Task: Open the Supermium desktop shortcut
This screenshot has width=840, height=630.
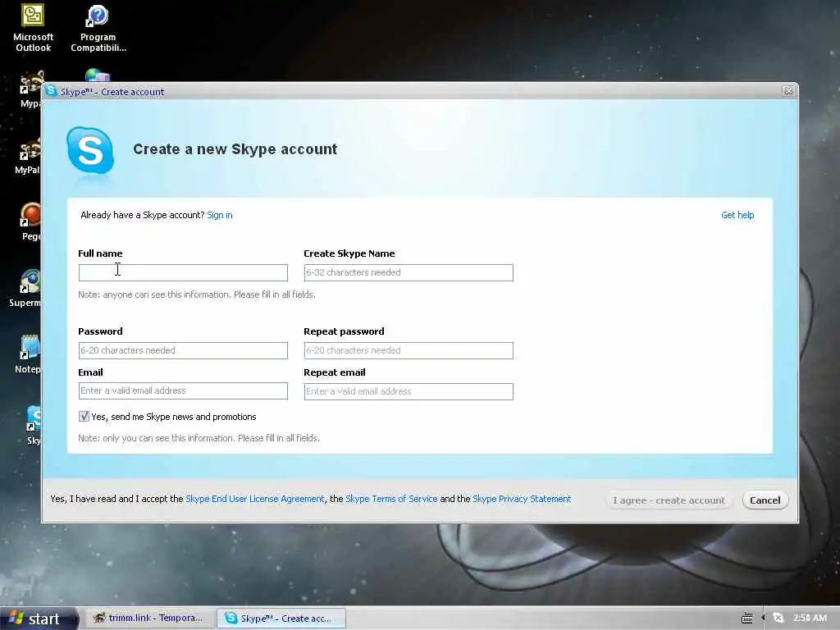Action: [27, 288]
